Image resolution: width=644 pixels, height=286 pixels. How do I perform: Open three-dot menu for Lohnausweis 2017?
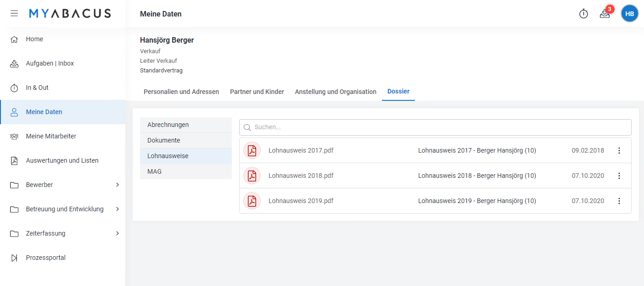click(619, 150)
